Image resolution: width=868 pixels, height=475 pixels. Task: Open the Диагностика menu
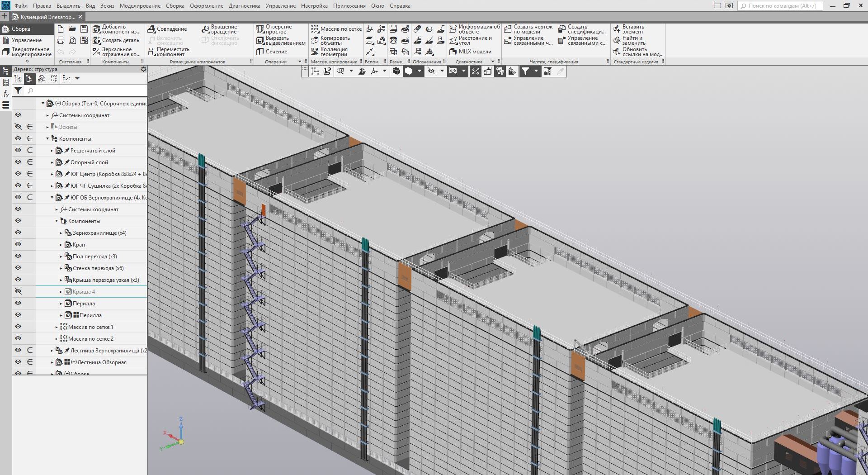pos(245,6)
